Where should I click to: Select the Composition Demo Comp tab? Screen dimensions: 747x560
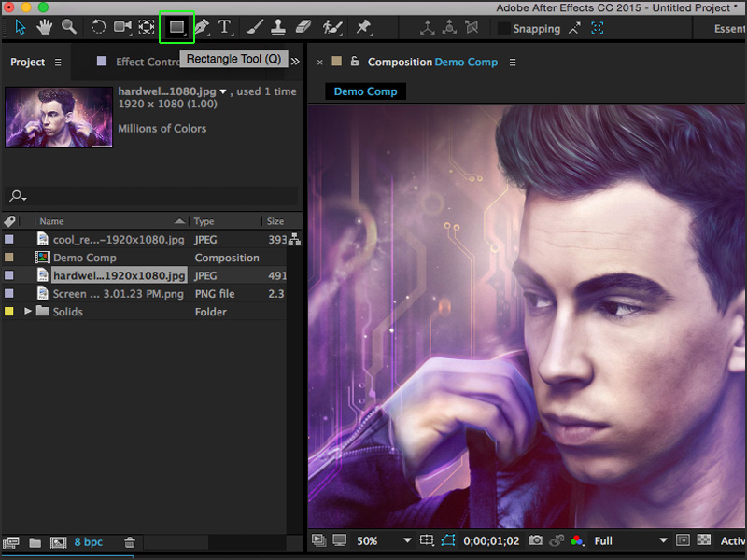tap(432, 62)
